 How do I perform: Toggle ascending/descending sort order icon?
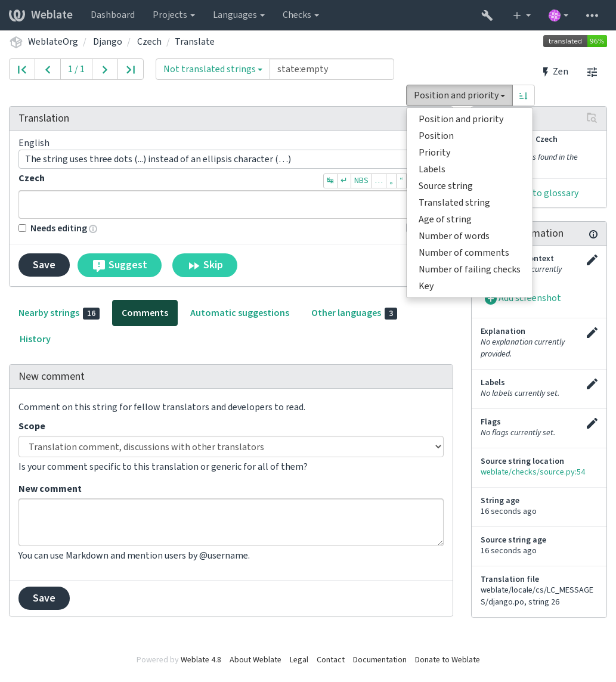tap(524, 96)
